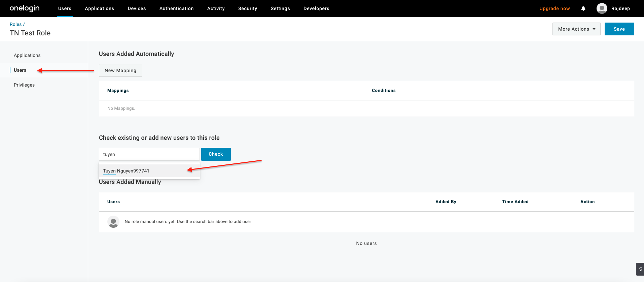This screenshot has height=282, width=644.
Task: Switch to the Privileges sidebar tab
Action: tap(24, 85)
